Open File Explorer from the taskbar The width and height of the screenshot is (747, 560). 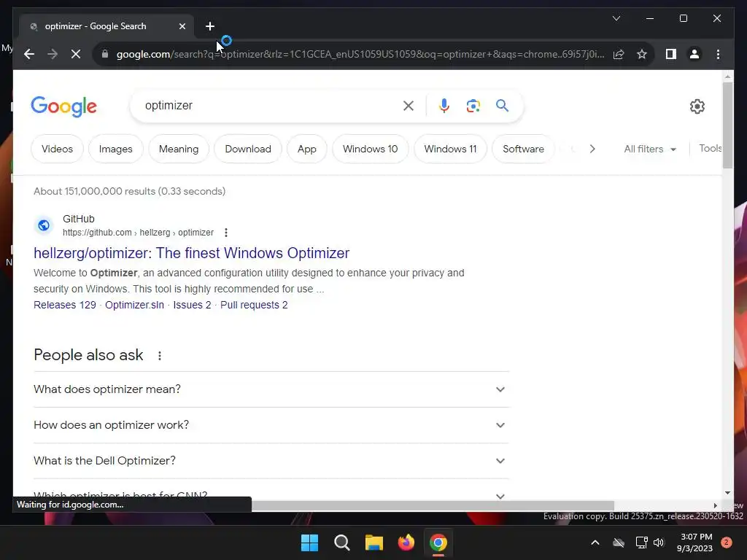pos(374,542)
